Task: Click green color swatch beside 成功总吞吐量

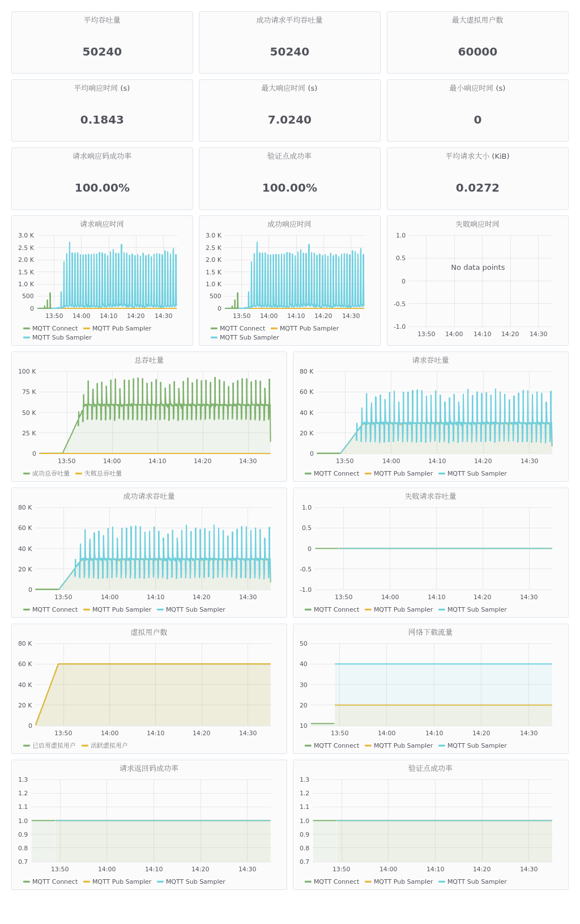Action: (x=27, y=473)
